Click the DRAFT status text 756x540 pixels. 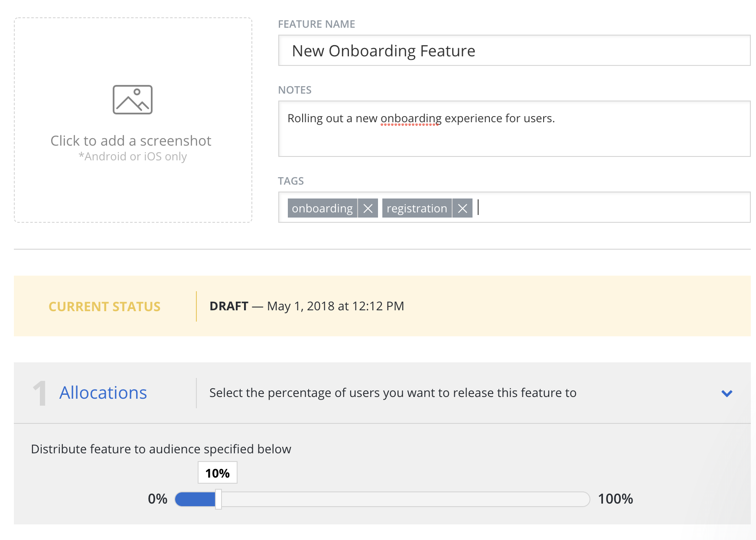coord(229,306)
